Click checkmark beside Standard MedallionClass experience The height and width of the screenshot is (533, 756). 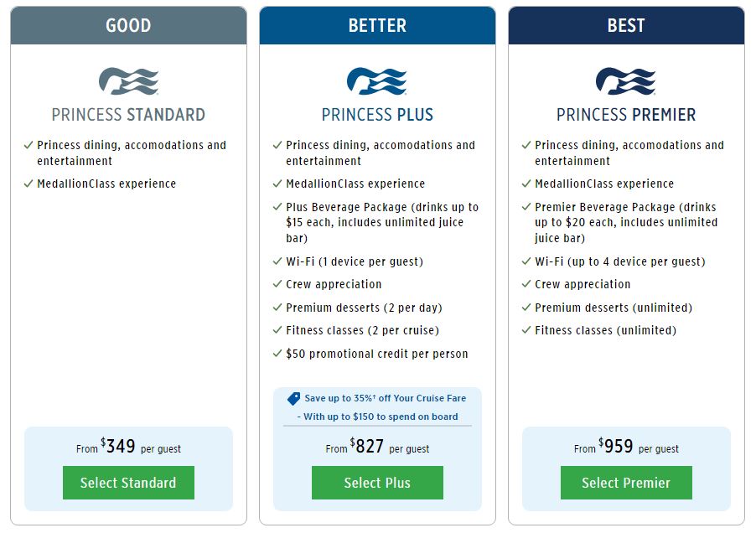pos(28,184)
